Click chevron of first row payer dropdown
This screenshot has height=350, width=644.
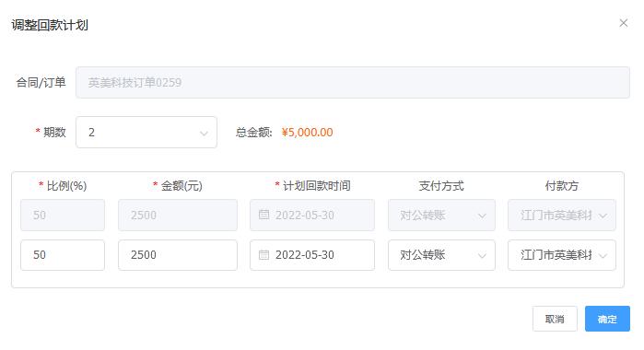(x=603, y=216)
